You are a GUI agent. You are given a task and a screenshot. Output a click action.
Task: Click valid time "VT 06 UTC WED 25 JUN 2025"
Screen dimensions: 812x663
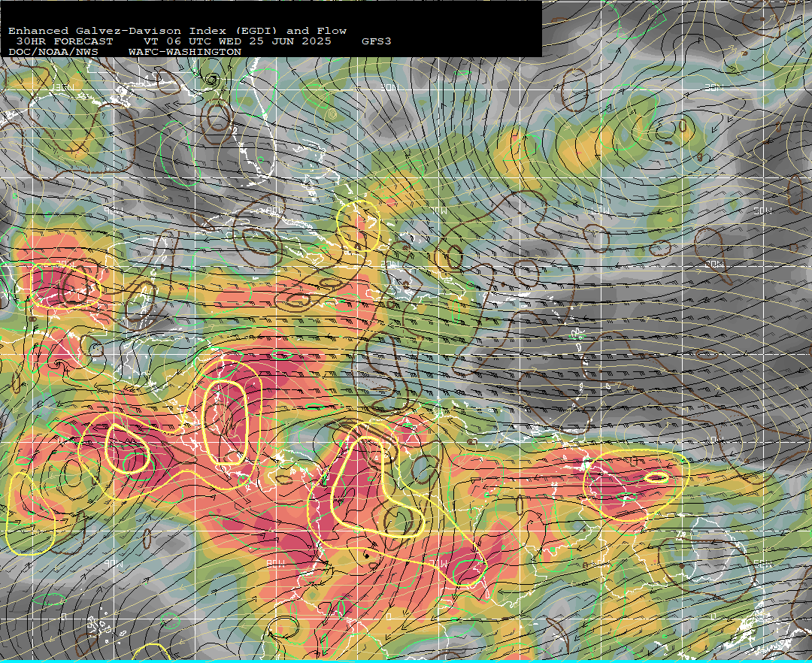pos(237,41)
